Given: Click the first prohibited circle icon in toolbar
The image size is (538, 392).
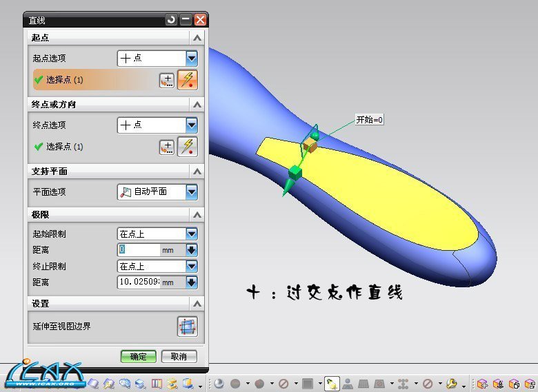Looking at the screenshot, I should (x=283, y=384).
